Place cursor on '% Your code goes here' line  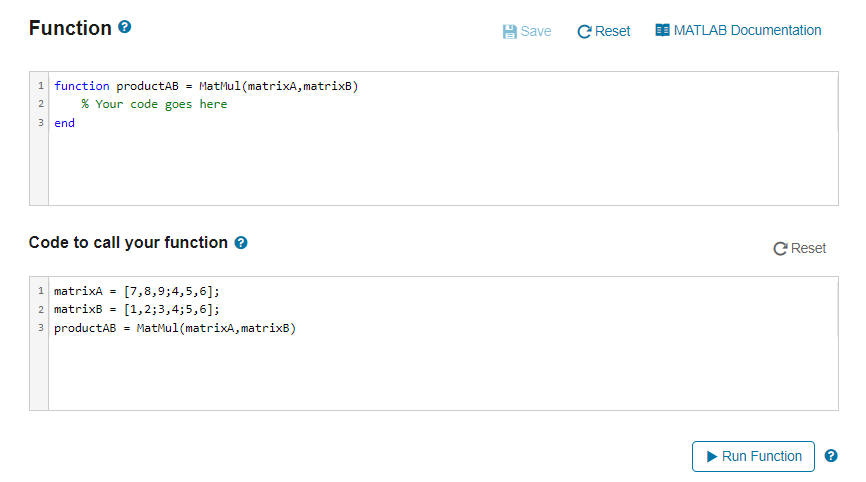pyautogui.click(x=154, y=104)
